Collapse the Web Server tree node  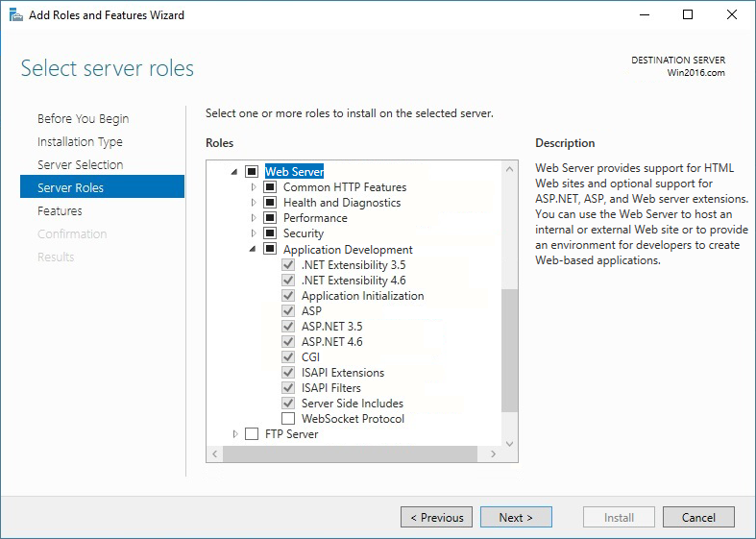[234, 172]
